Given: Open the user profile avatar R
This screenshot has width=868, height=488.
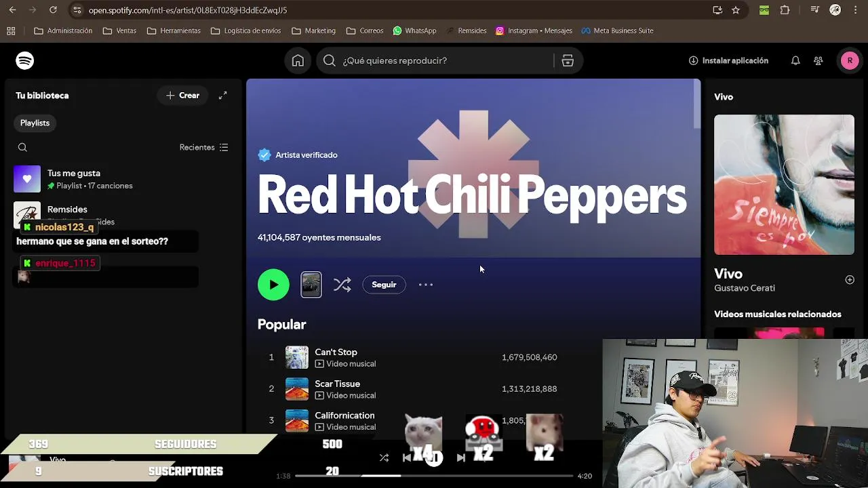Looking at the screenshot, I should click(850, 60).
